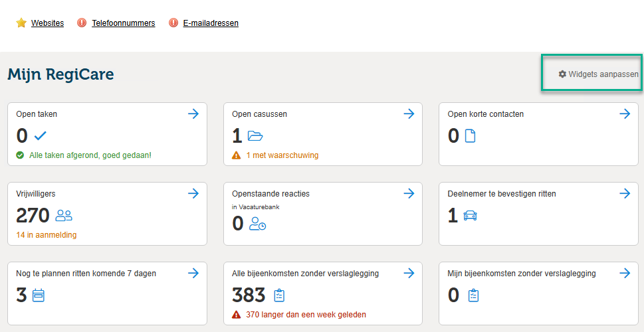Open Deelnemer te bevestigen ritten via its arrow
This screenshot has width=644, height=332.
tap(625, 193)
